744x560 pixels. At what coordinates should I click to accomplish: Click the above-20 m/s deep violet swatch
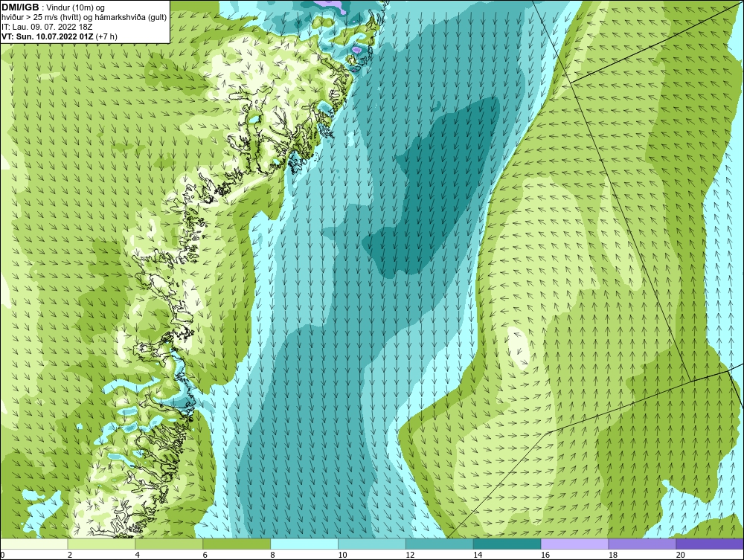710,544
